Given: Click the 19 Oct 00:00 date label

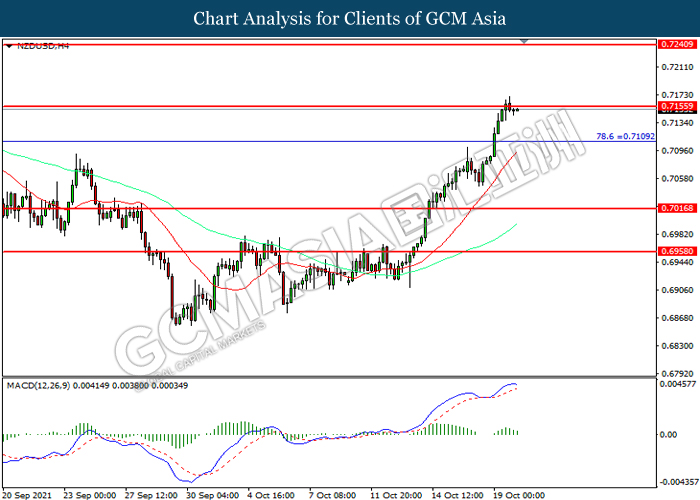Looking at the screenshot, I should point(519,496).
